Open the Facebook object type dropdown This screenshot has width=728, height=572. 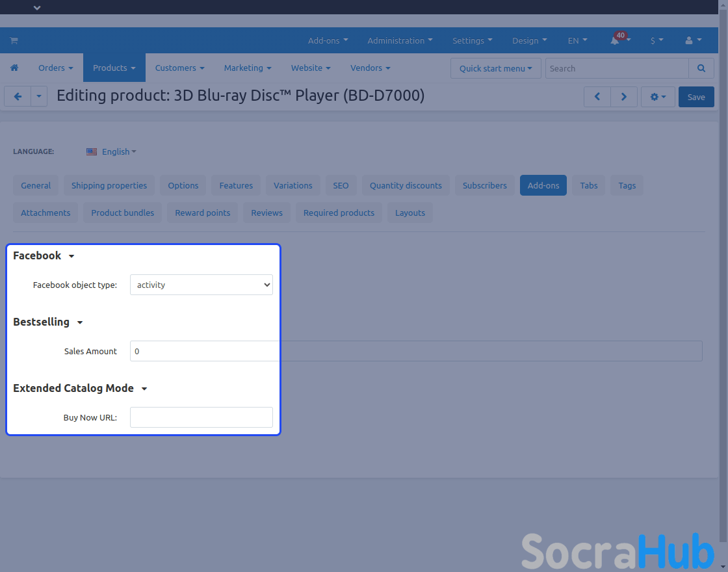201,285
